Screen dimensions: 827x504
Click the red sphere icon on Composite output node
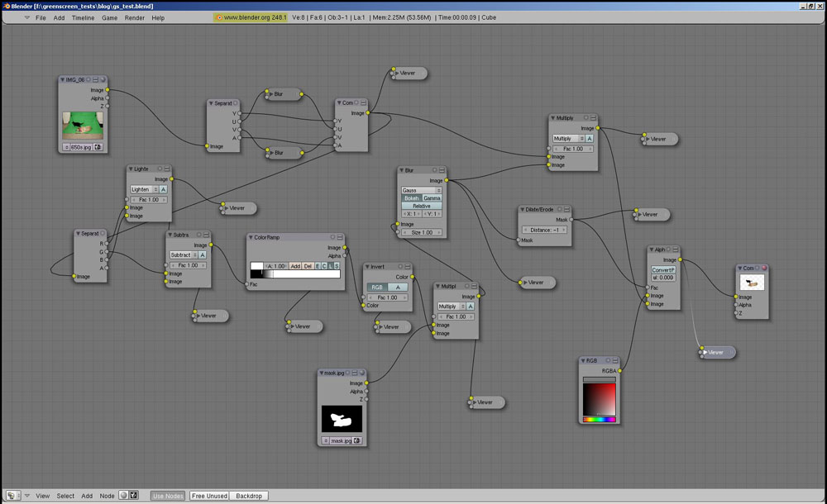pos(763,268)
